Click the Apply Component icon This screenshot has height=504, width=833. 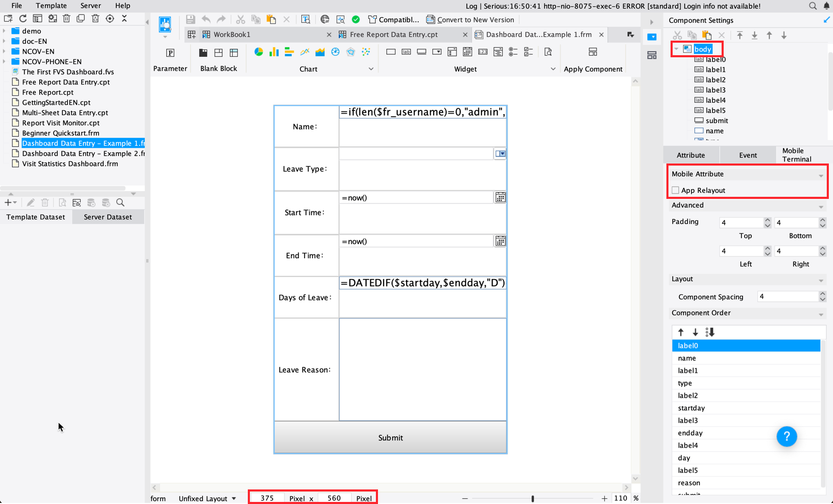click(x=592, y=52)
